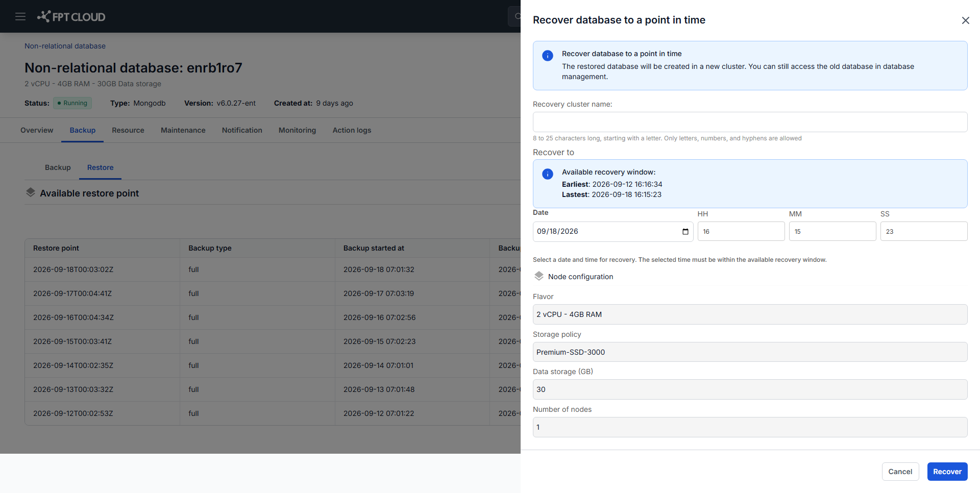Open the date picker calendar icon
This screenshot has height=493, width=980.
pyautogui.click(x=685, y=232)
